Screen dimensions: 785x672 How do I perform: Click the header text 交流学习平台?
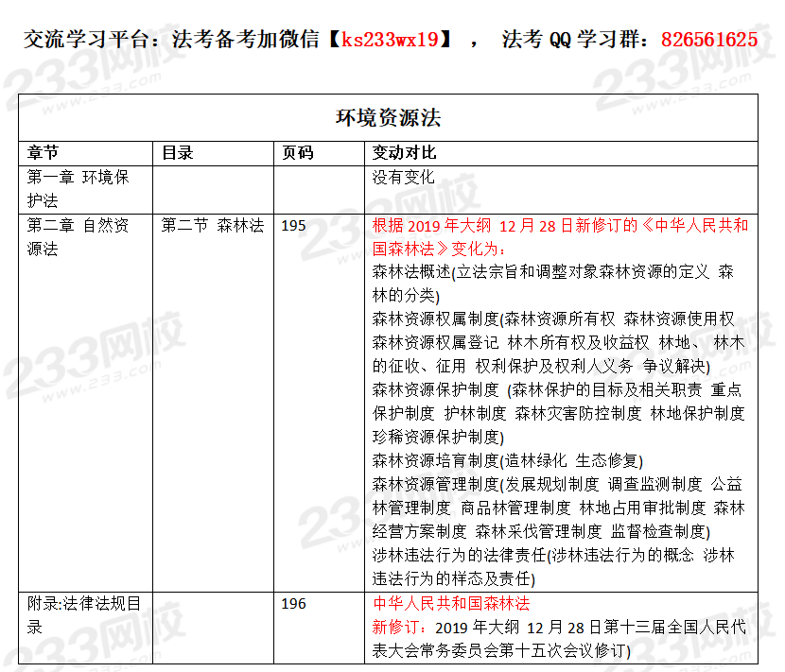86,40
